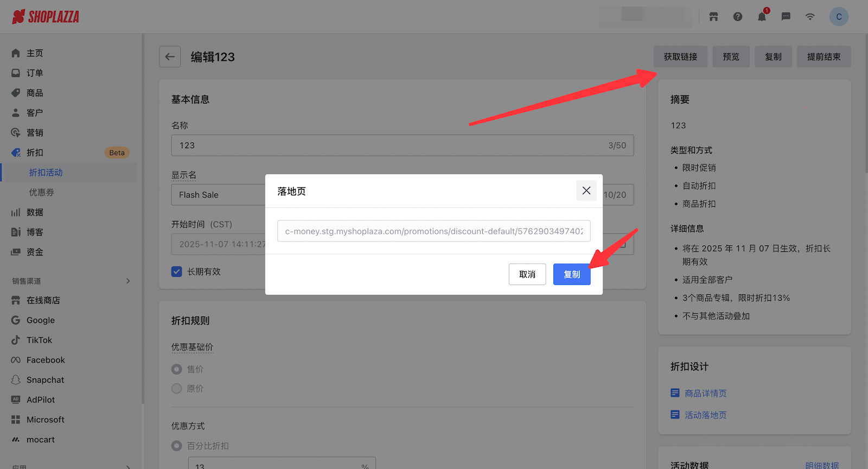
Task: Click the store front icon in header
Action: [713, 17]
